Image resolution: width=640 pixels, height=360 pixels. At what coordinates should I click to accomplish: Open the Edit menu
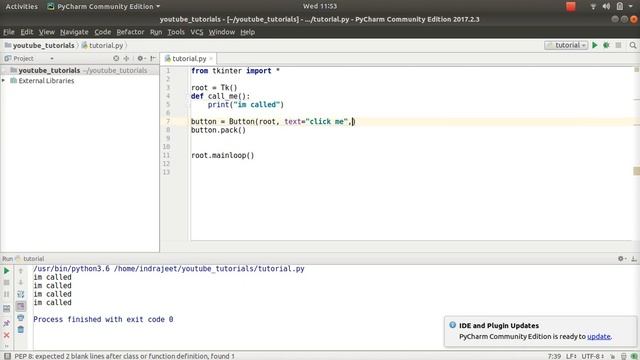[27, 32]
